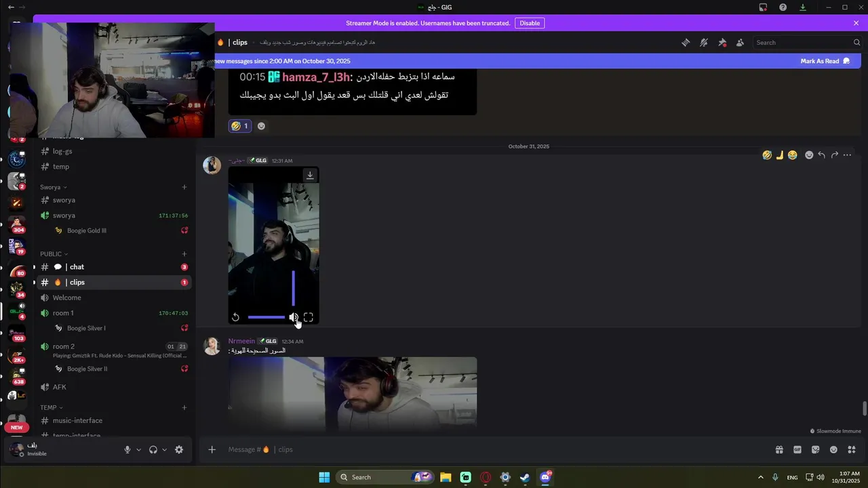The width and height of the screenshot is (868, 488).
Task: Adjust the vertical video volume slider
Action: point(293,289)
